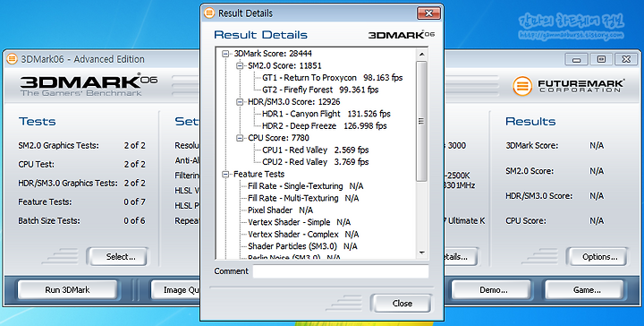
Task: Click the Result Details title bar X
Action: coord(428,13)
